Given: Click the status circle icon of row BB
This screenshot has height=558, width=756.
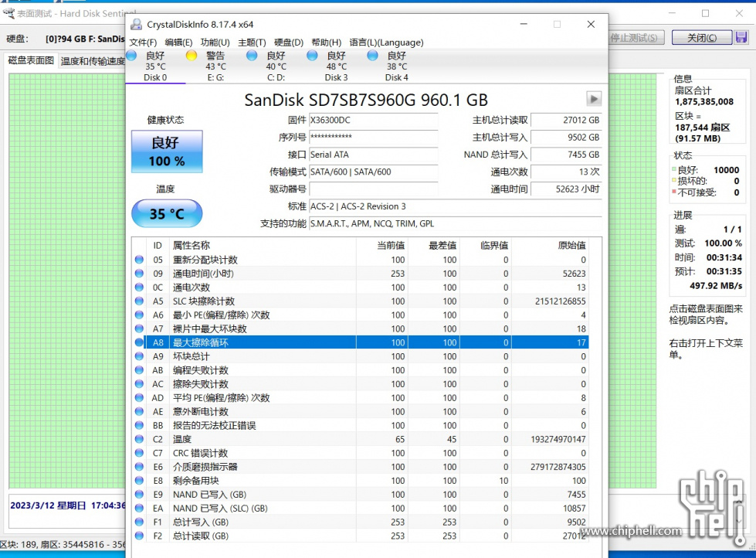Looking at the screenshot, I should pos(139,425).
